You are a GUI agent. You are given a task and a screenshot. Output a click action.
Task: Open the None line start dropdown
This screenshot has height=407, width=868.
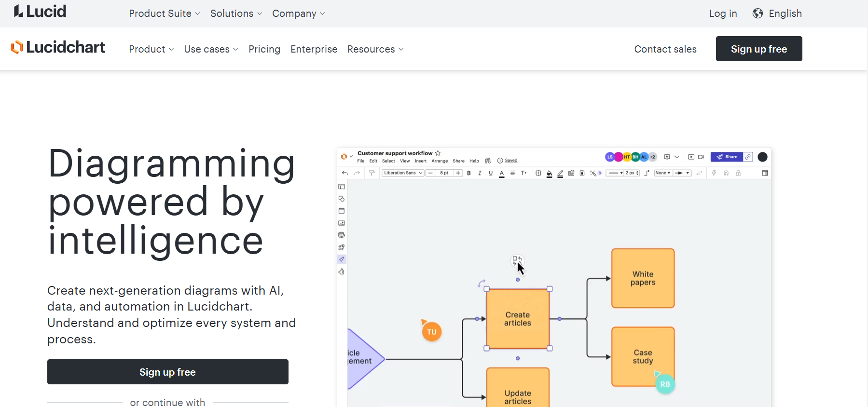point(663,173)
